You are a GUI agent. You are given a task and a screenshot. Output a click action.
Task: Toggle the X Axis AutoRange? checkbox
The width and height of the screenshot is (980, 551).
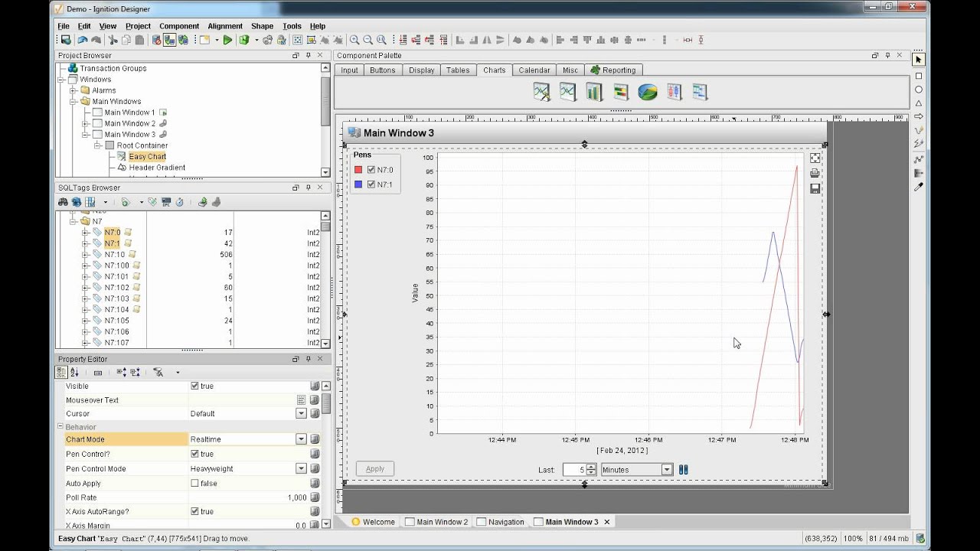tap(194, 511)
